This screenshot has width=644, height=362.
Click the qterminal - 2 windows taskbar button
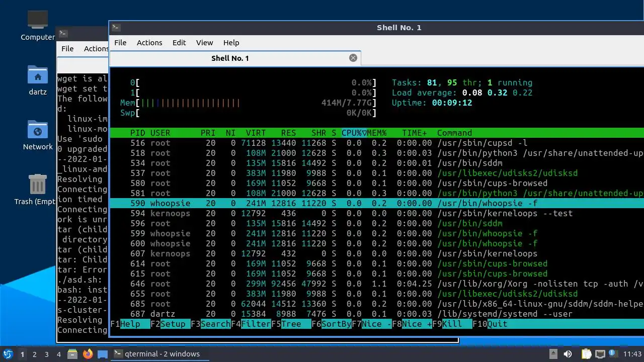[x=159, y=354]
